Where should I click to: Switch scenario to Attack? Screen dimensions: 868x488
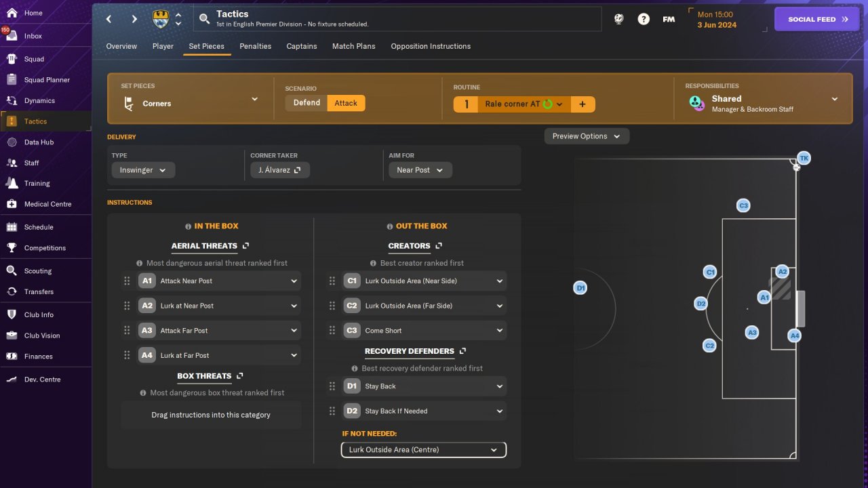click(346, 103)
